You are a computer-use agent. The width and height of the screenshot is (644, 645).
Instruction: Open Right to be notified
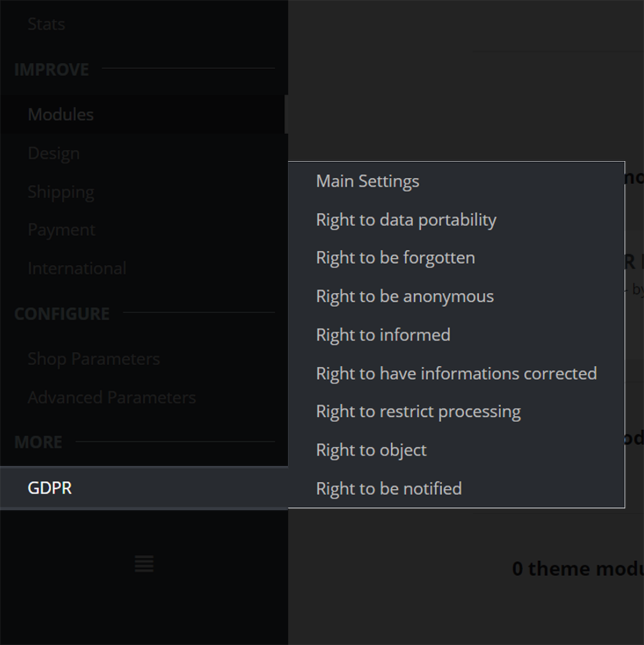(389, 489)
